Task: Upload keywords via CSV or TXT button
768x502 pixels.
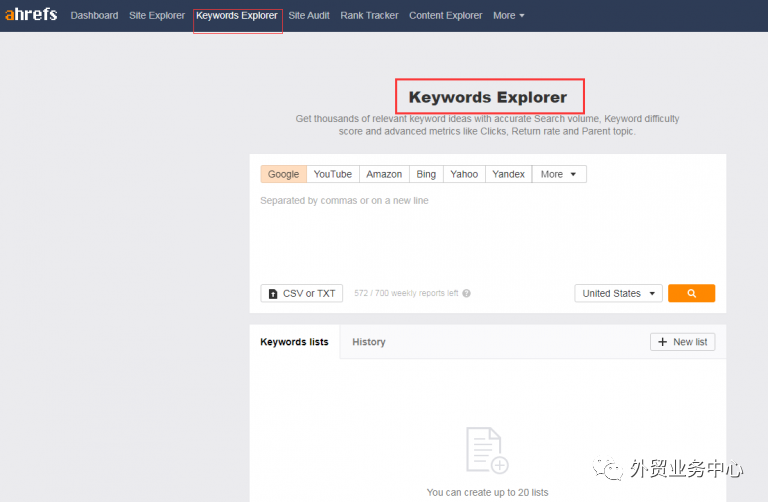Action: point(302,293)
